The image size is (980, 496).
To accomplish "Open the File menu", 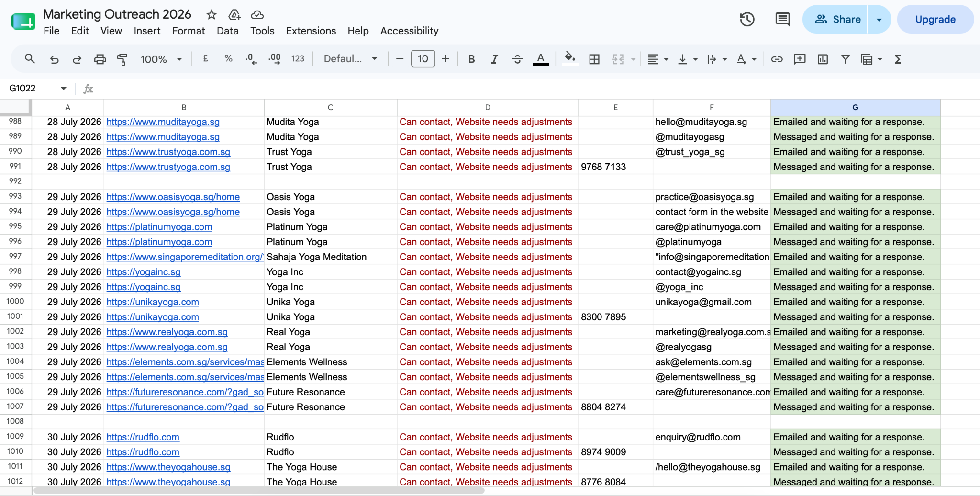I will 51,31.
